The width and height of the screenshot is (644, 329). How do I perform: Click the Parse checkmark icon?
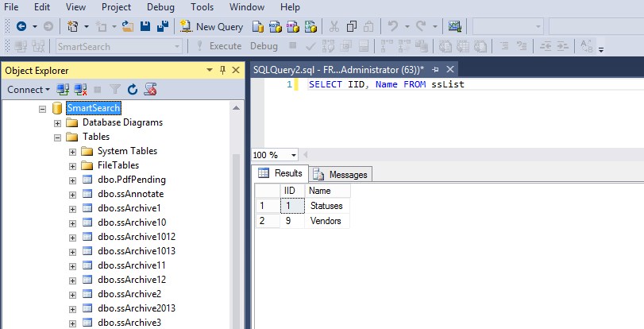310,46
